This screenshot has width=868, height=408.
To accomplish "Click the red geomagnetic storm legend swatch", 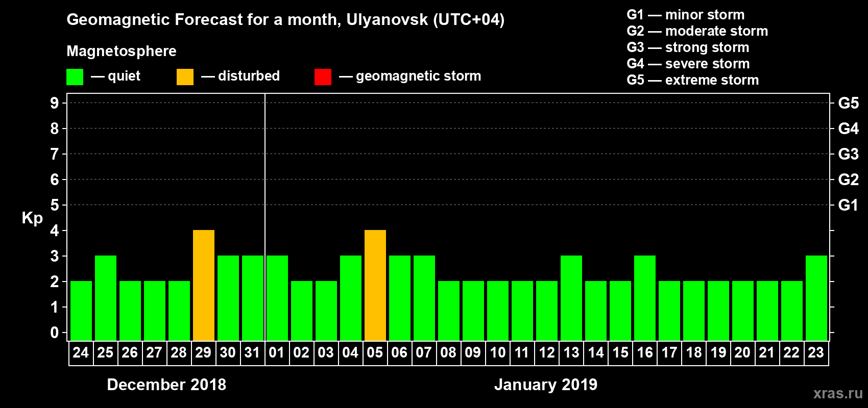I will 323,77.
